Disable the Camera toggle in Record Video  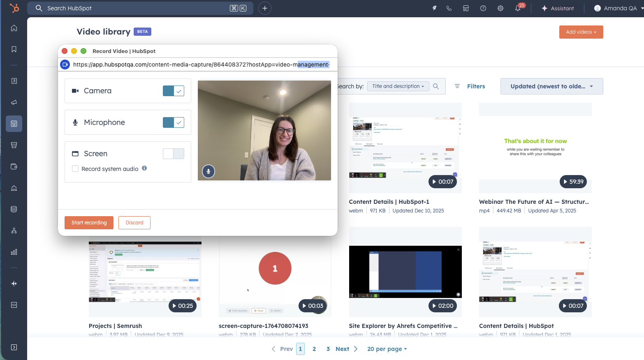pyautogui.click(x=173, y=91)
